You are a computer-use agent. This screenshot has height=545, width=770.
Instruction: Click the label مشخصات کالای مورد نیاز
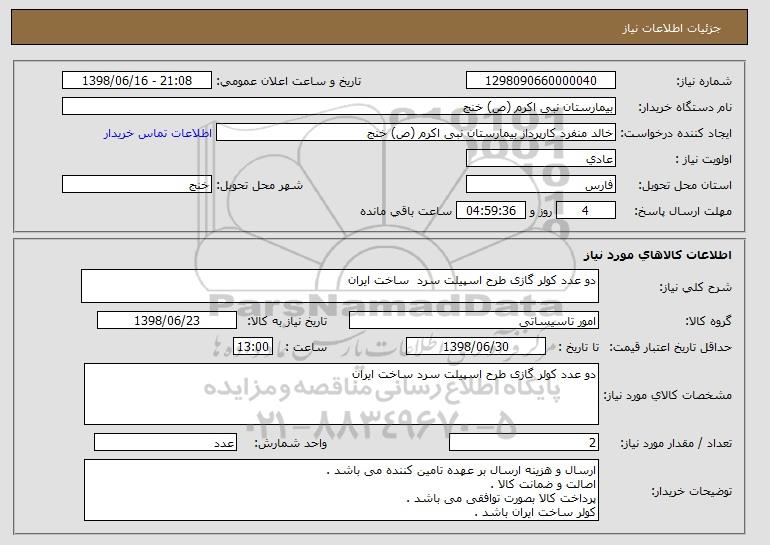click(x=667, y=395)
